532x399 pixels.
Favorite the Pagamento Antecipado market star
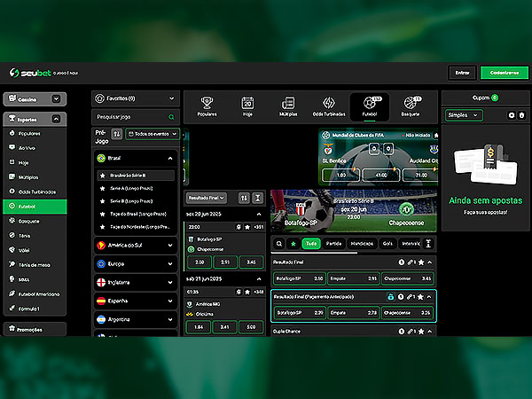[420, 297]
